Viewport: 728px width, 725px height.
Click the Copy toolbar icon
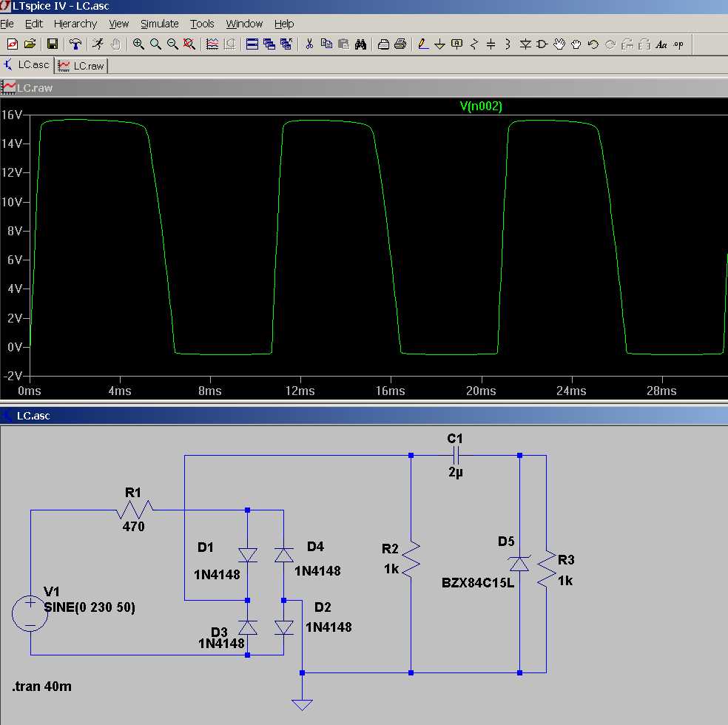tap(326, 44)
